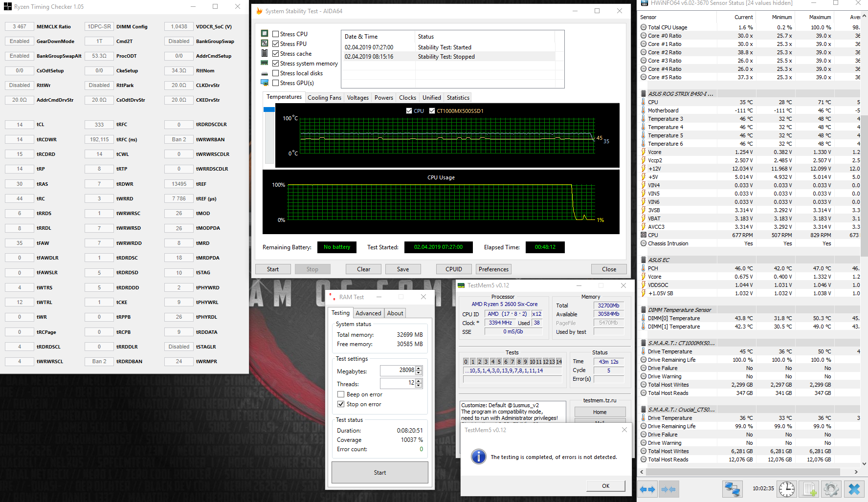The width and height of the screenshot is (868, 502).
Task: Click the Start button in AIDA64
Action: (x=273, y=269)
